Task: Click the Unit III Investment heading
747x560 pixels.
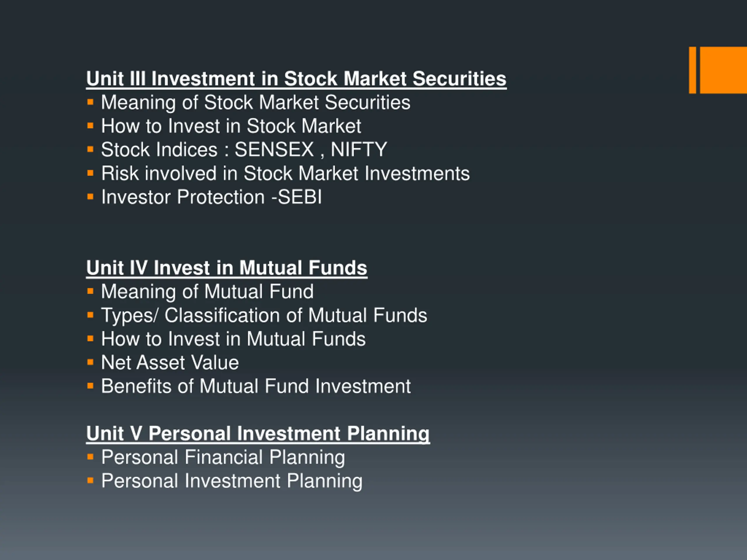Action: [x=296, y=79]
